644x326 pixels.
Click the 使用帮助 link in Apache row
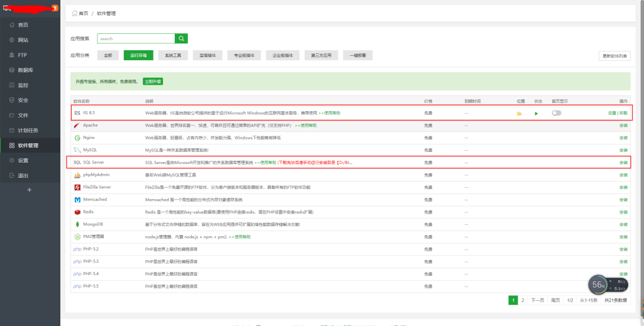pyautogui.click(x=306, y=125)
